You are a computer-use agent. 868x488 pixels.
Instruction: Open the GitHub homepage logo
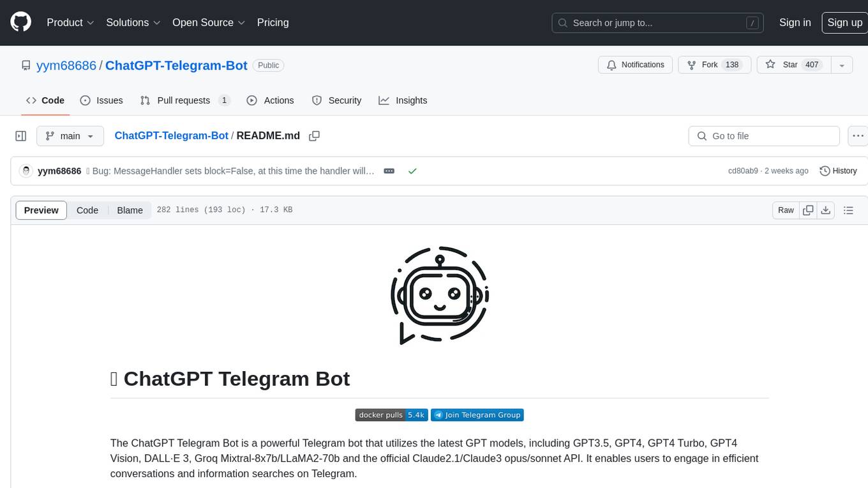20,22
